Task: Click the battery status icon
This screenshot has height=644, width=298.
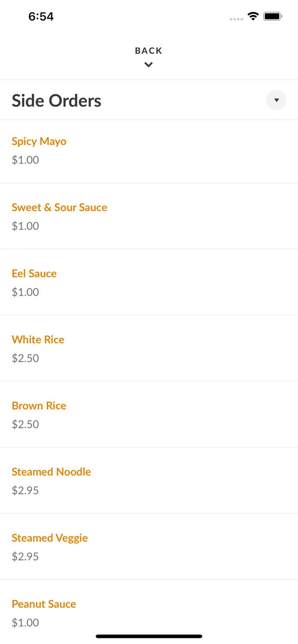Action: [x=273, y=16]
